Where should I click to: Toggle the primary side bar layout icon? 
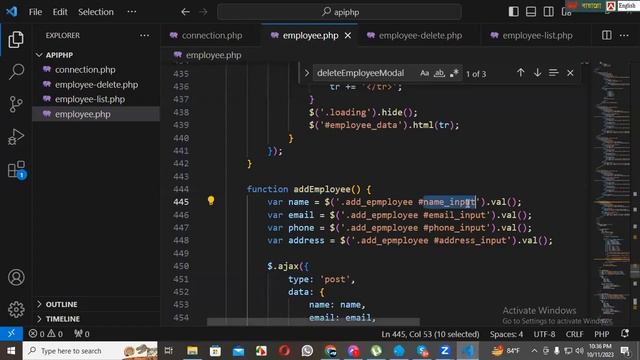[x=513, y=11]
